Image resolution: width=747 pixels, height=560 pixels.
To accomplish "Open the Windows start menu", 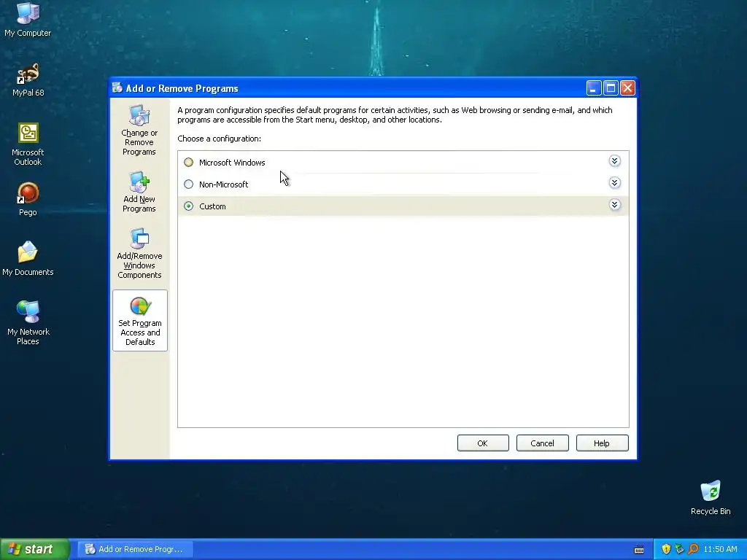I will point(34,549).
